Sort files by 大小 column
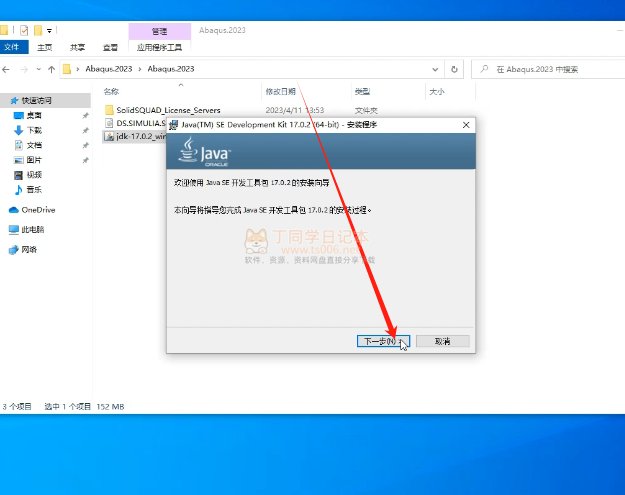 (436, 91)
